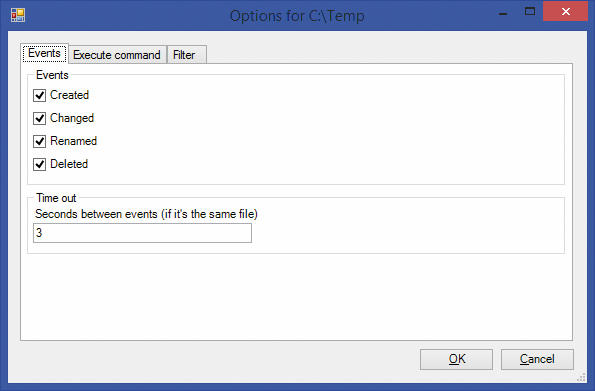Viewport: 595px width, 391px height.
Task: Minimize the Options for C:\Temp window
Action: (x=503, y=14)
